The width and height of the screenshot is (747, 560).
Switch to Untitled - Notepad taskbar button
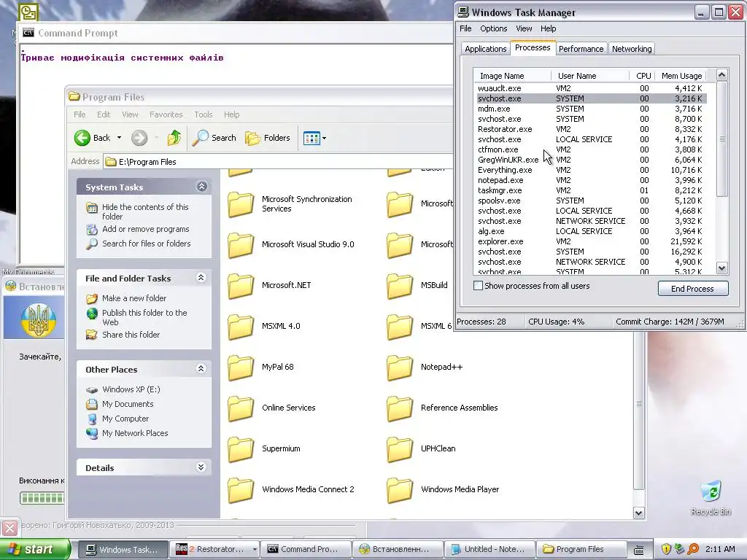[488, 550]
